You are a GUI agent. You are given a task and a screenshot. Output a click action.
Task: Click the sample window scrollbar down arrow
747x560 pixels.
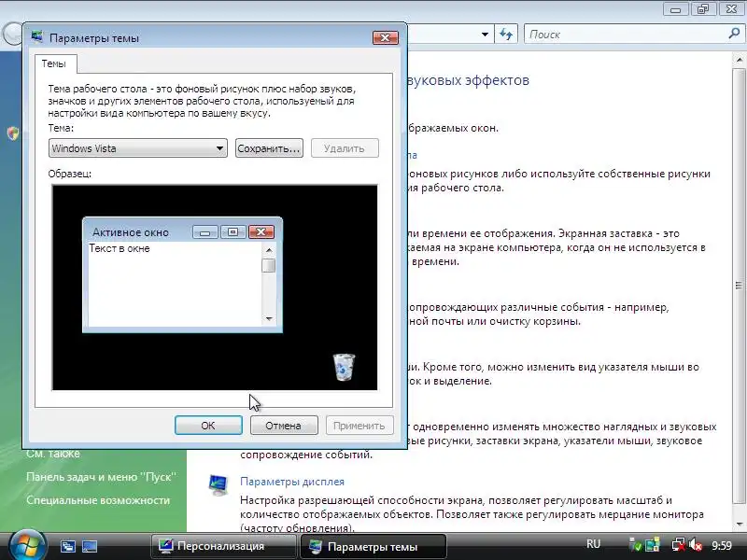coord(269,318)
